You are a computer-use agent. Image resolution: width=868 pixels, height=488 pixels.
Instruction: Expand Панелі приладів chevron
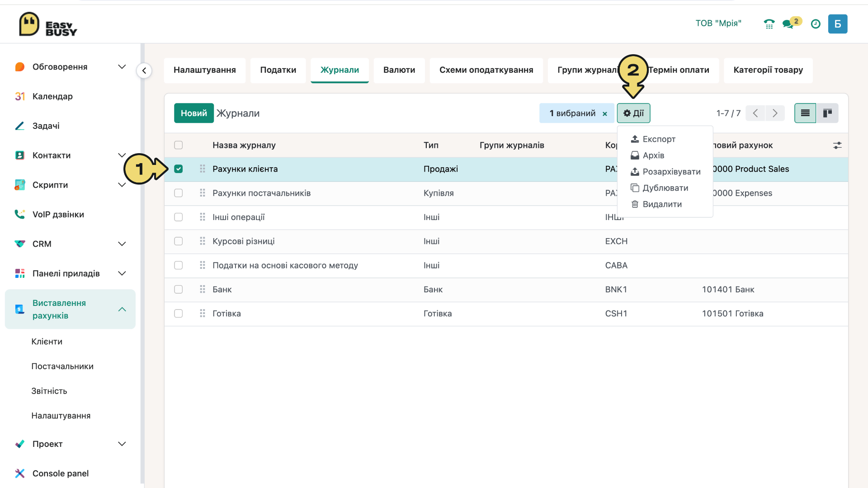pyautogui.click(x=122, y=273)
